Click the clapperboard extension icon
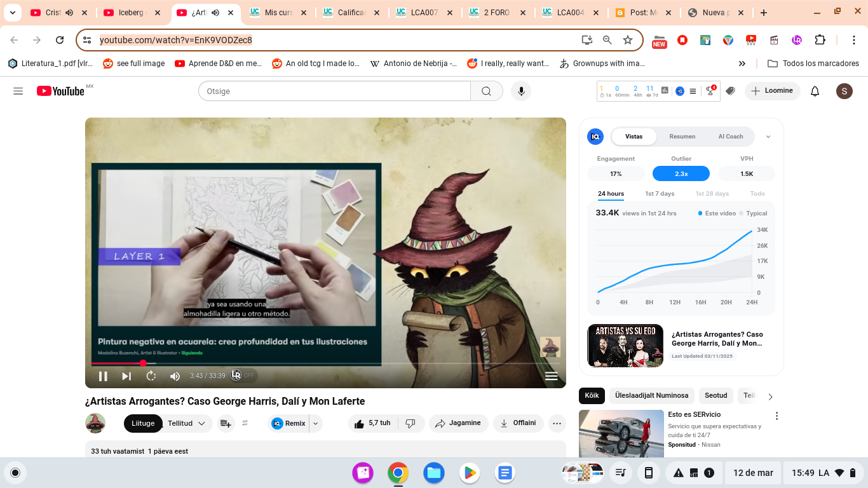 774,40
